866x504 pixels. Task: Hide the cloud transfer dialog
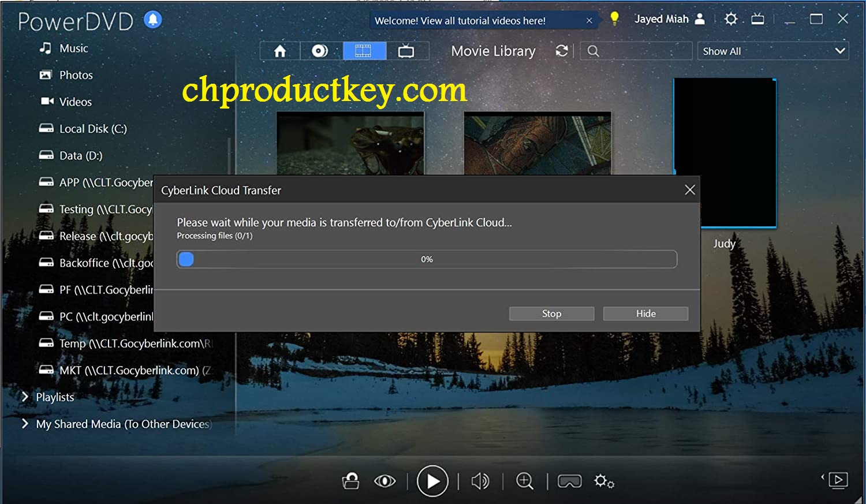pos(645,313)
